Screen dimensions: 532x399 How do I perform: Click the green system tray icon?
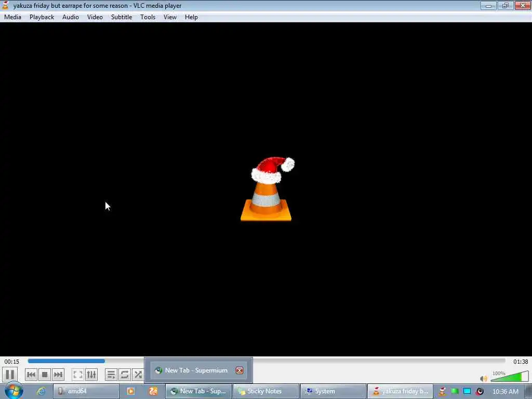[x=455, y=391]
